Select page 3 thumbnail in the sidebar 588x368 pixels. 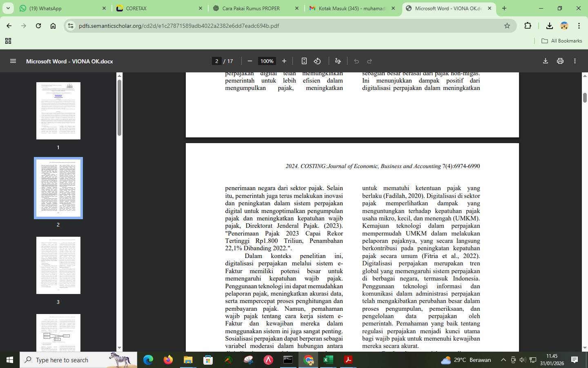click(x=58, y=265)
